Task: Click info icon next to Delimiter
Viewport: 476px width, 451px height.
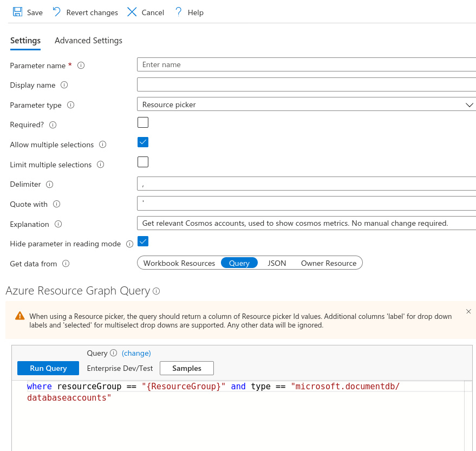Action: point(50,184)
